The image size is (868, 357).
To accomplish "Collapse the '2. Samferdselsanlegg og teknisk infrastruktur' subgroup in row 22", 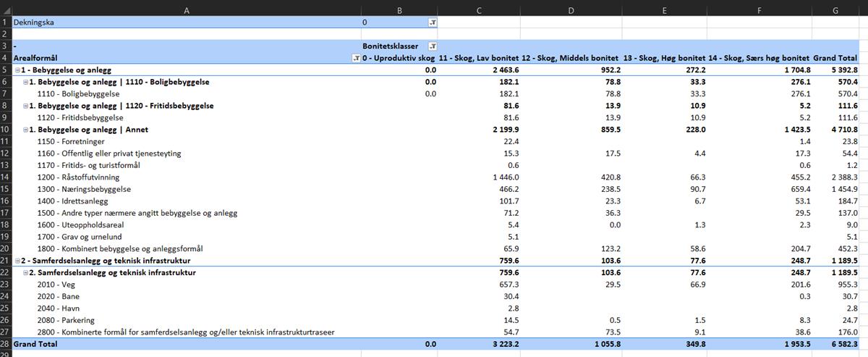I will click(26, 272).
